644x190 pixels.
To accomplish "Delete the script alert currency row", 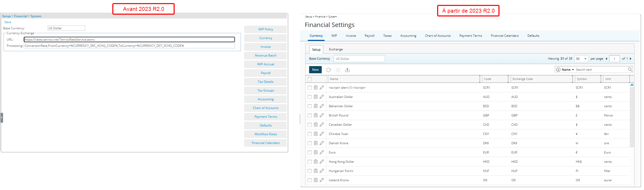I will click(x=316, y=87).
